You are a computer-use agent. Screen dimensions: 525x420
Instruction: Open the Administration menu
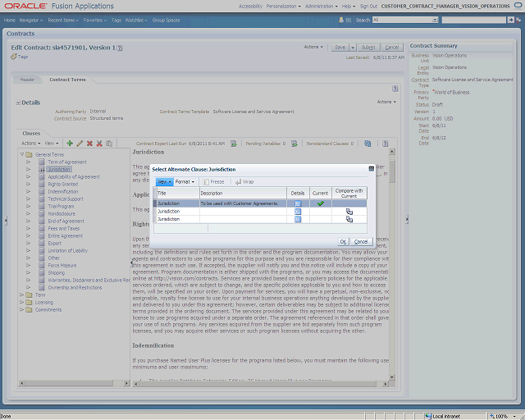[x=322, y=6]
